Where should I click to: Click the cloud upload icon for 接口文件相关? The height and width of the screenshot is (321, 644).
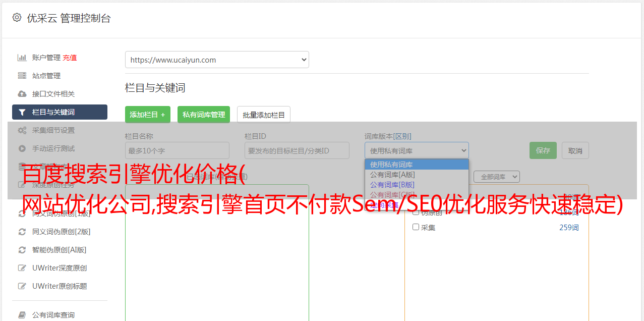pos(22,94)
